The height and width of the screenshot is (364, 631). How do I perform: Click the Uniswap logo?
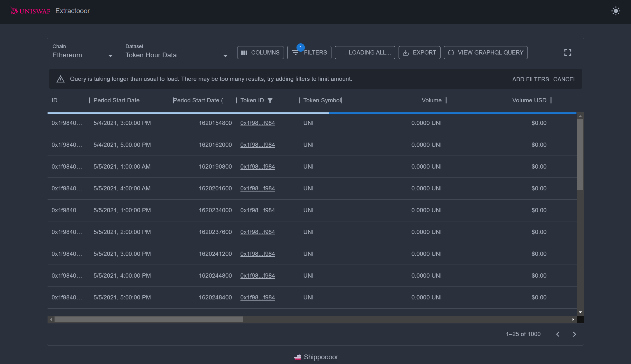(x=30, y=11)
